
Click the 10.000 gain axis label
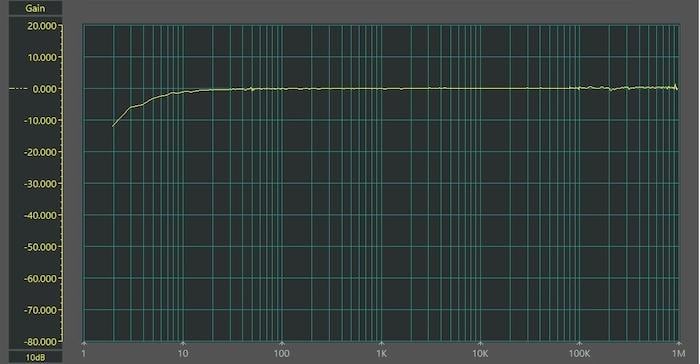point(42,58)
